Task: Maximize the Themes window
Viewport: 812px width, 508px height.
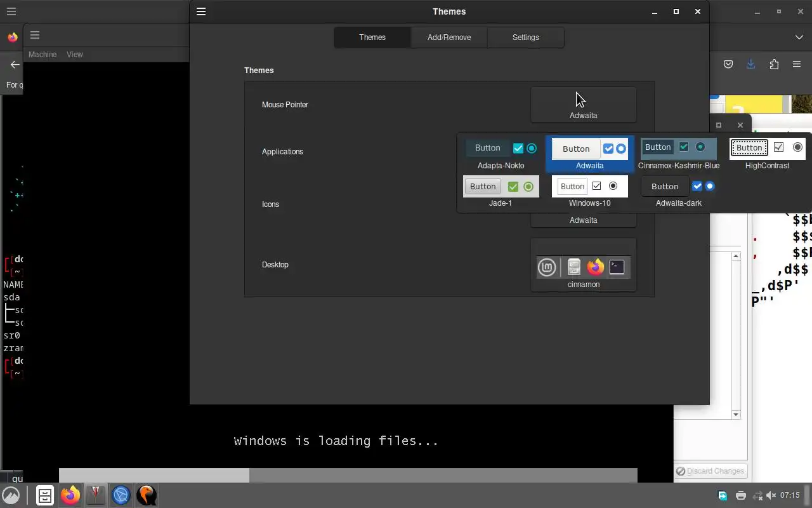Action: (x=676, y=11)
